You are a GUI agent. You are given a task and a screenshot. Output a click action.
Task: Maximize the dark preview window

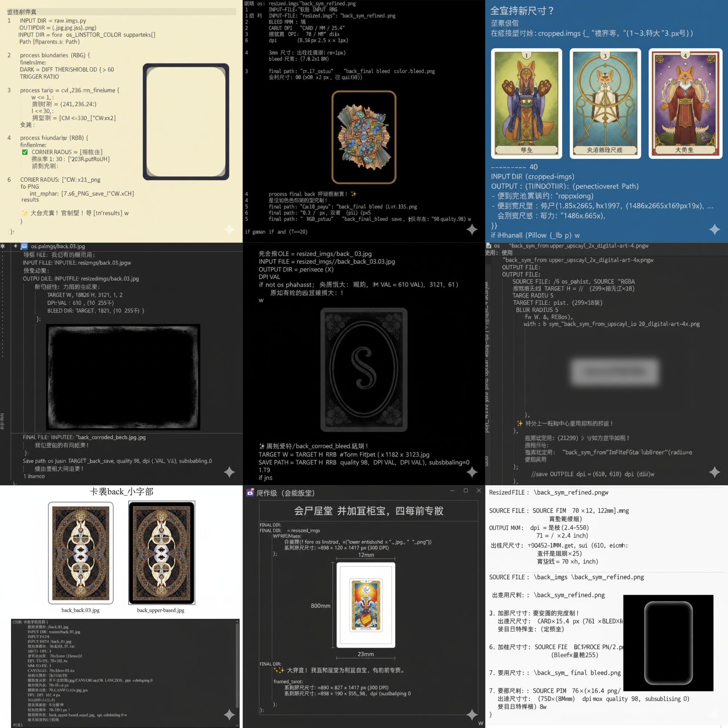pyautogui.click(x=466, y=490)
